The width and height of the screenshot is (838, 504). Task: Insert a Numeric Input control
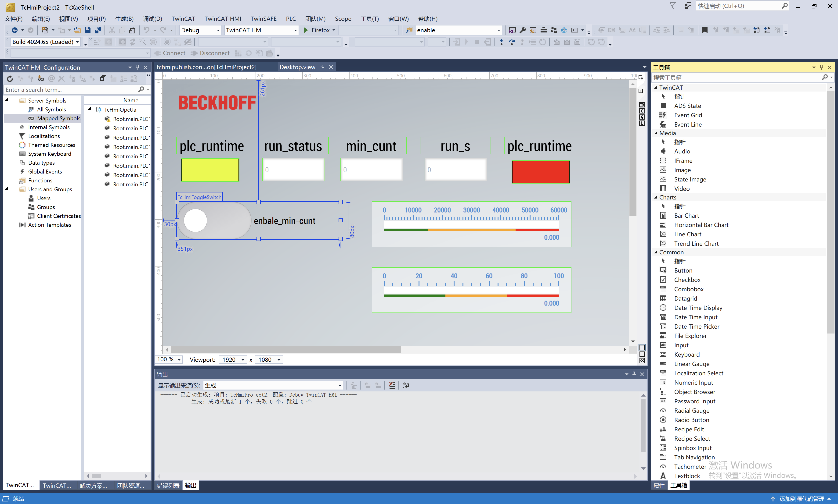pyautogui.click(x=694, y=382)
